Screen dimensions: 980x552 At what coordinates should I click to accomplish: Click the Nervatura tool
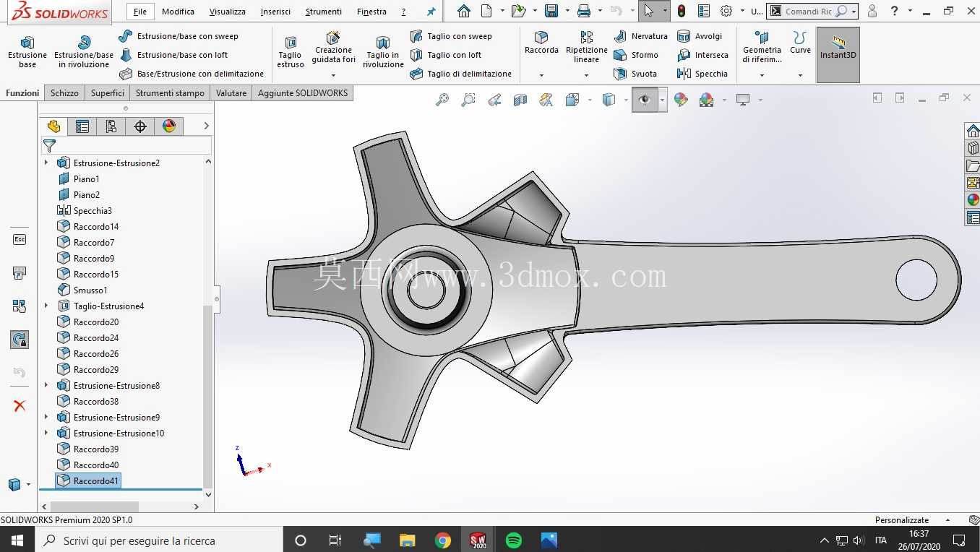pos(640,36)
